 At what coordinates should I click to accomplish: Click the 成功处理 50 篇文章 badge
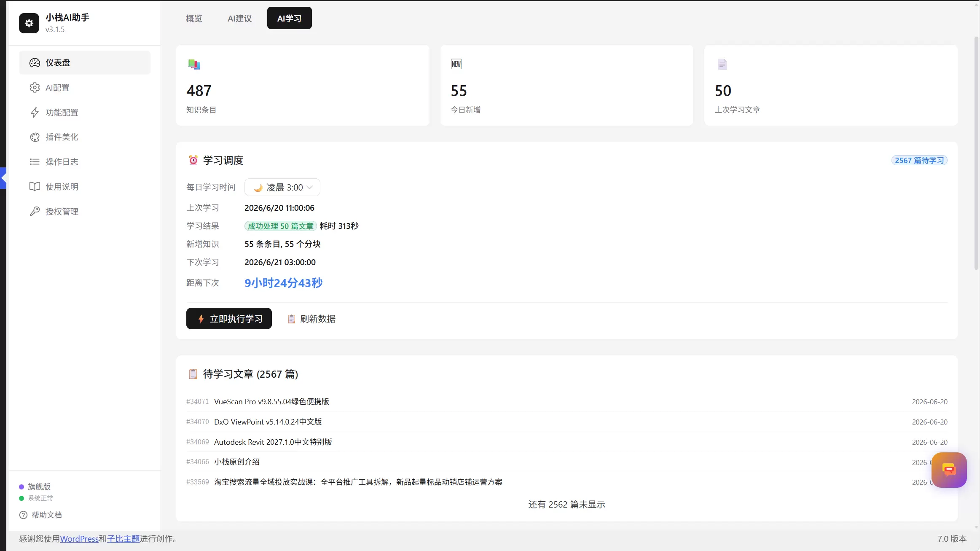click(281, 226)
